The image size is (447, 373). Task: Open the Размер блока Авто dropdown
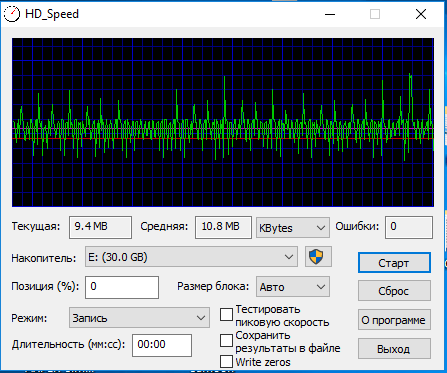pyautogui.click(x=293, y=287)
